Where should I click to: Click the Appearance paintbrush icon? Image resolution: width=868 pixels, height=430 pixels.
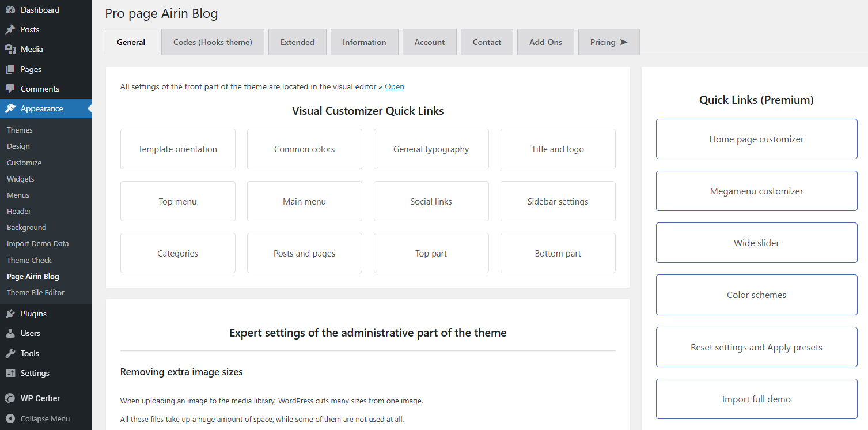[10, 108]
